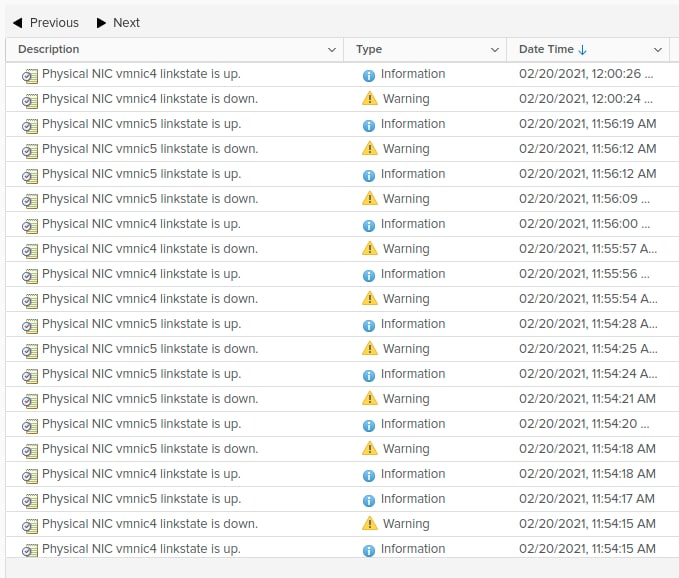Click the Information icon at 12:00:26
Image resolution: width=679 pixels, height=578 pixels.
pyautogui.click(x=369, y=76)
